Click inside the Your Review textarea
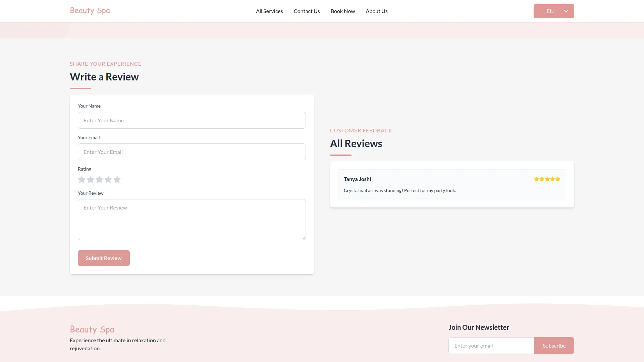 [x=192, y=220]
